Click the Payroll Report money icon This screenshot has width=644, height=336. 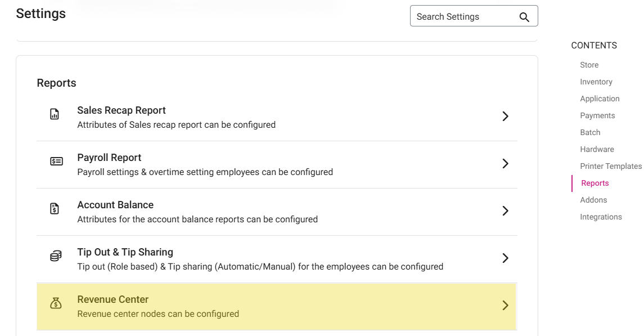(56, 162)
